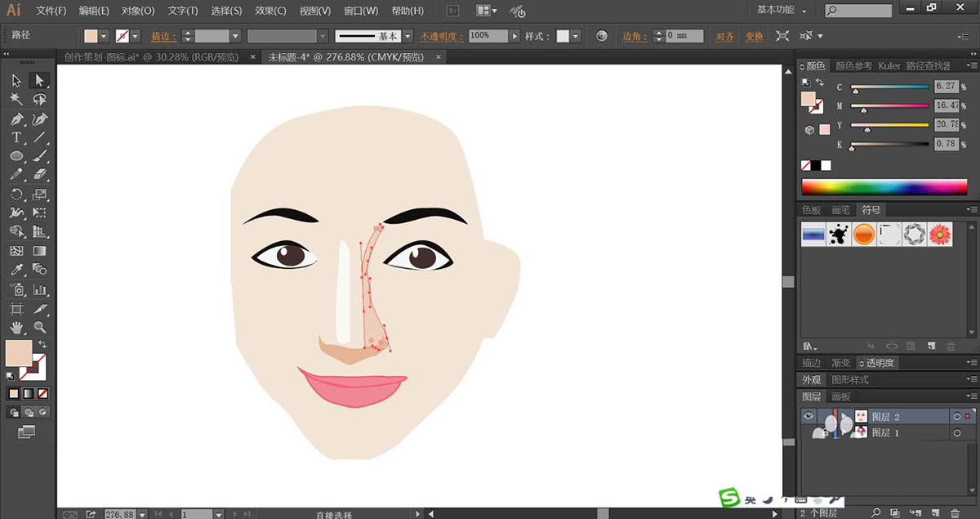This screenshot has width=980, height=519.
Task: Click the 变换 link in control bar
Action: click(754, 36)
